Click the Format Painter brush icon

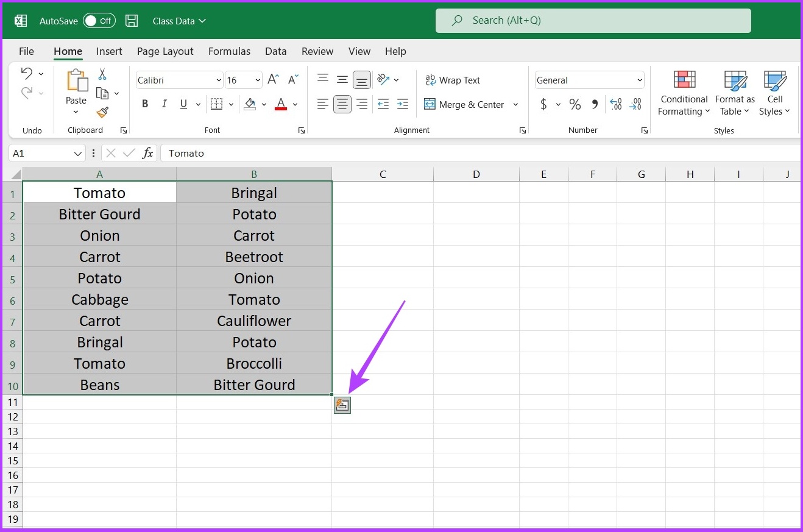[x=102, y=112]
